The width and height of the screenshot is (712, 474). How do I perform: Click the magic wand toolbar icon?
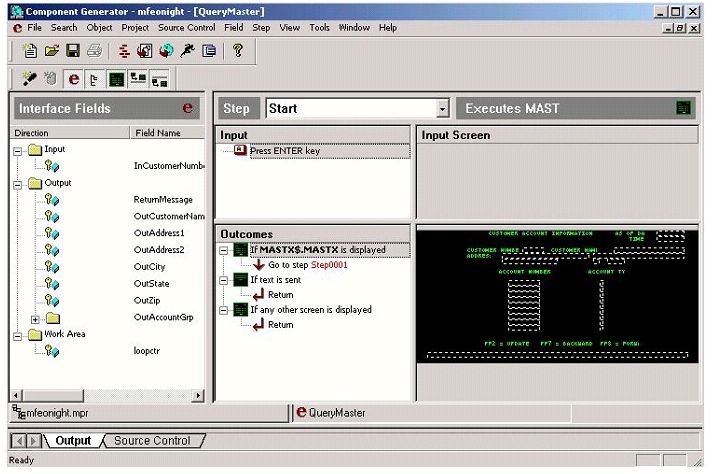click(x=29, y=79)
